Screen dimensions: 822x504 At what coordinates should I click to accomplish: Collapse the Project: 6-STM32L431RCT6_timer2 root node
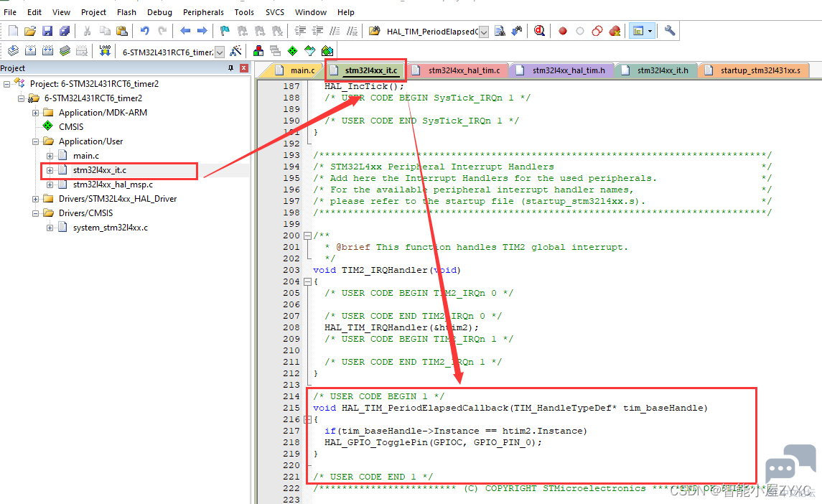[x=6, y=84]
